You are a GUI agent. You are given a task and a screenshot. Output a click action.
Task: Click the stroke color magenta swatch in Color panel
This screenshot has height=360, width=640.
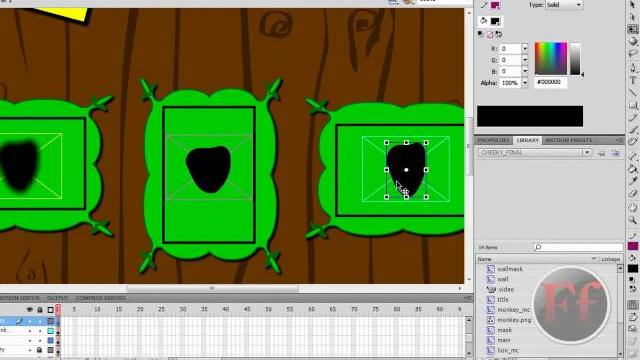tap(495, 5)
